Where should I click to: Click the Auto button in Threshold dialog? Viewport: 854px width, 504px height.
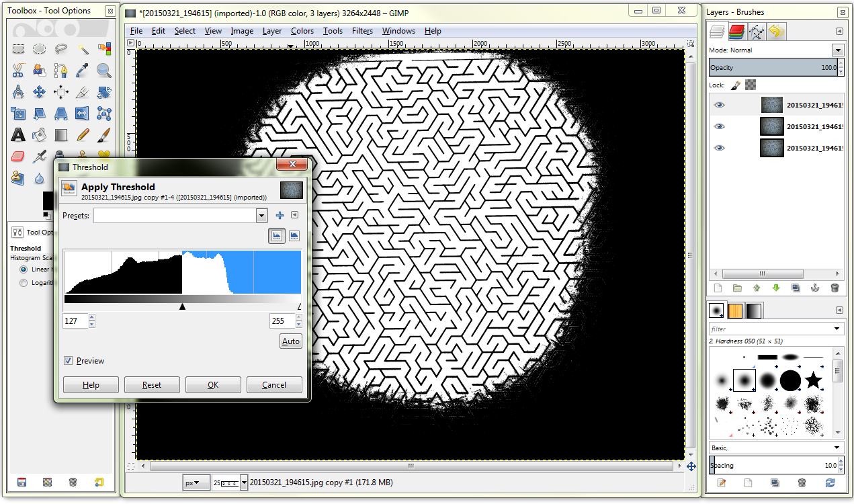(290, 341)
